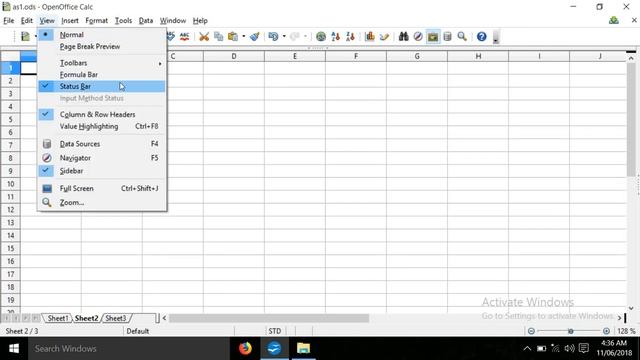
Task: Select the Sheet2 tab
Action: click(86, 318)
